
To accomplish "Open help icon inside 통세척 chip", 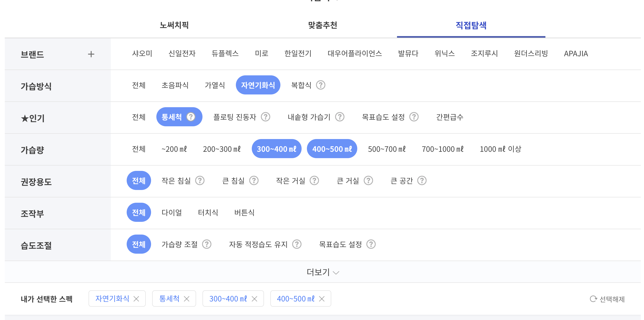I will coord(191,117).
